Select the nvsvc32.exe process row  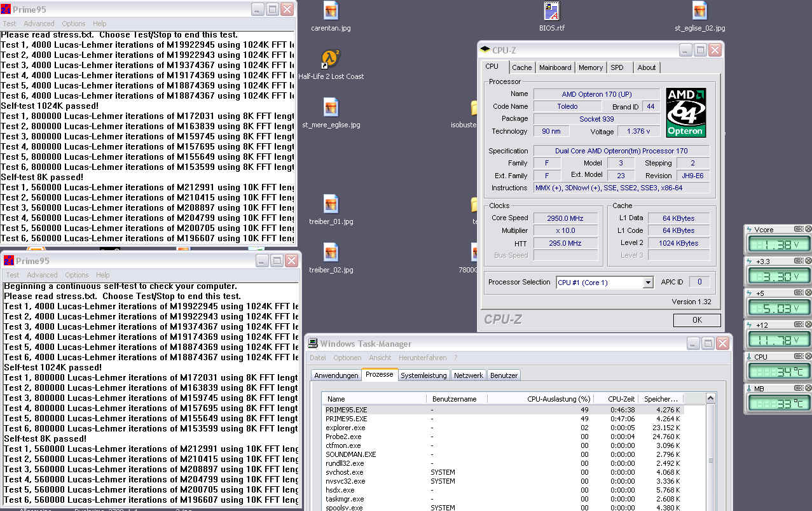coord(503,481)
